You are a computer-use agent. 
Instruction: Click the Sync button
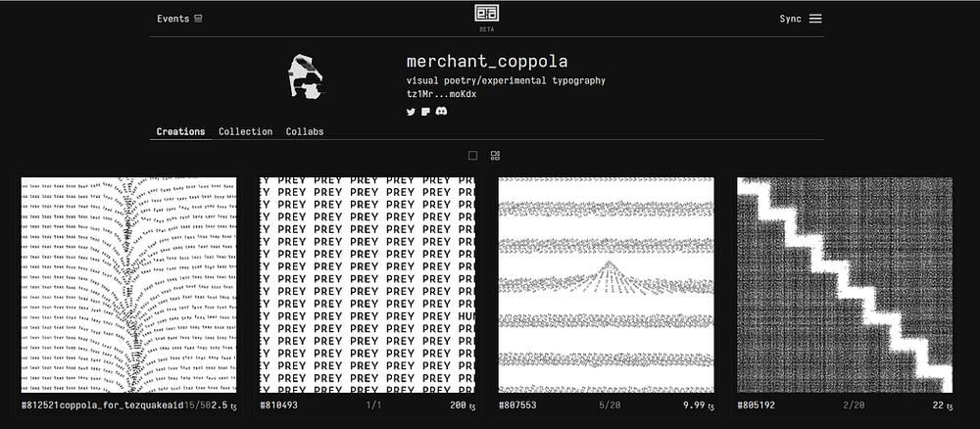click(x=790, y=19)
